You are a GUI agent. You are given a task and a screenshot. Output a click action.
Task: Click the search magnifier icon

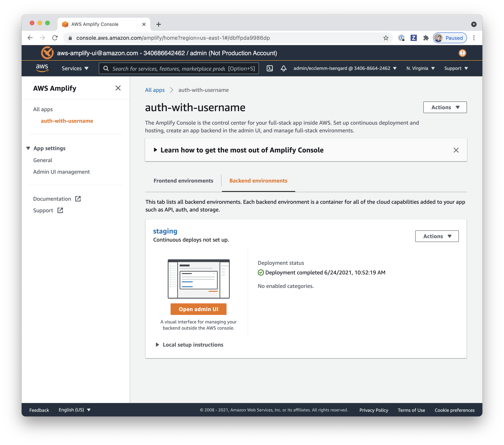coord(106,68)
